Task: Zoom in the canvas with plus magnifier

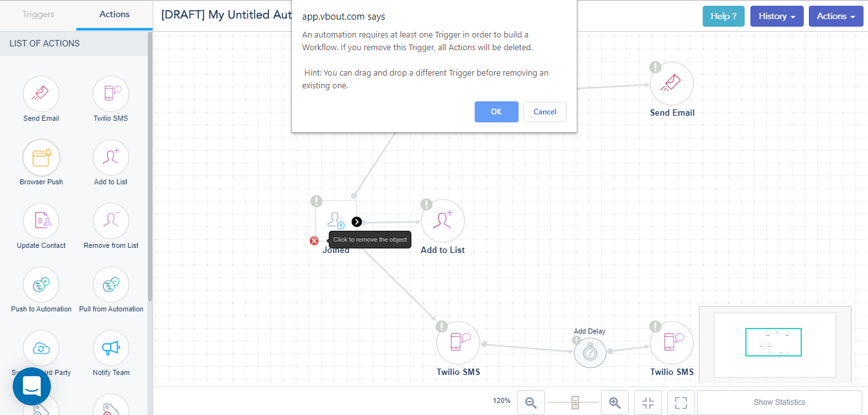Action: (x=615, y=402)
